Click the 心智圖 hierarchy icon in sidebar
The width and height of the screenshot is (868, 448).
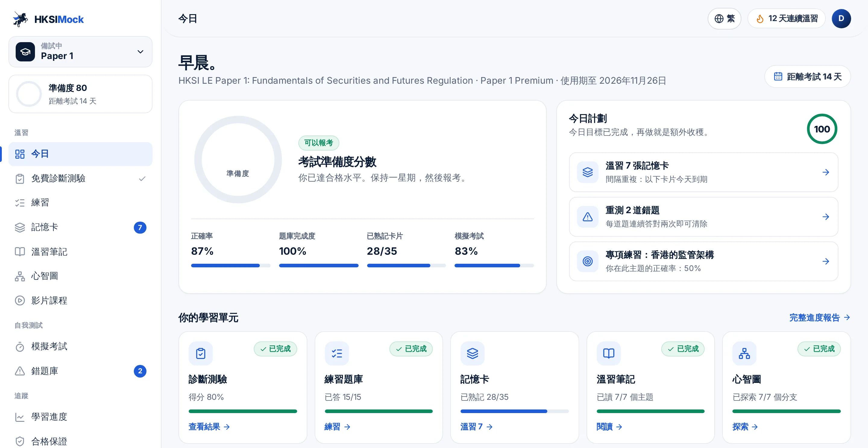coord(20,276)
